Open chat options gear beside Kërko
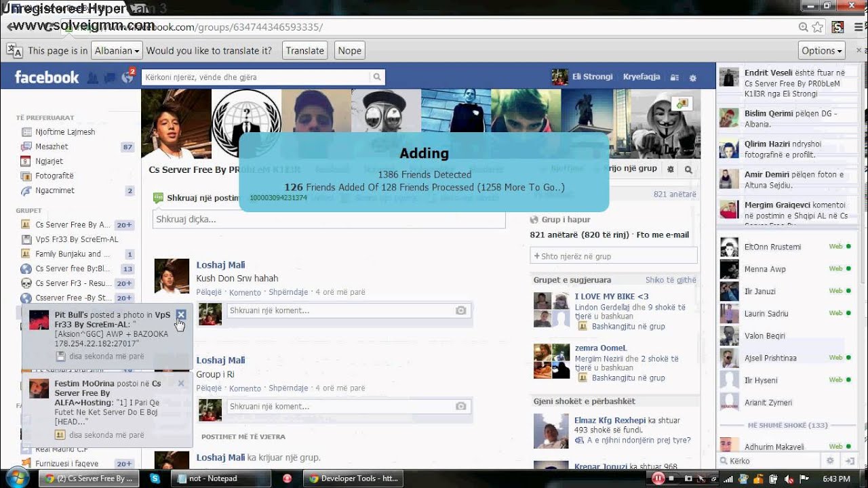Screen dimensions: 868x488 pyautogui.click(x=830, y=461)
